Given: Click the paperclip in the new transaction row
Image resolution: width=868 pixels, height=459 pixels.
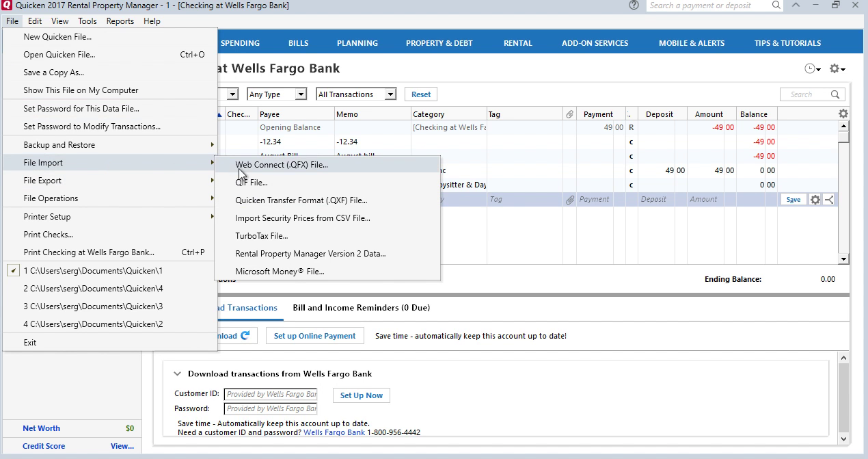Looking at the screenshot, I should pos(570,200).
